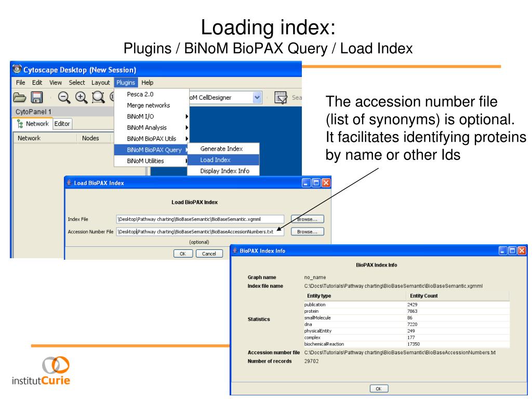Screen dimensions: 532x399
Task: Click Browse for the Accession Number File
Action: click(x=308, y=232)
